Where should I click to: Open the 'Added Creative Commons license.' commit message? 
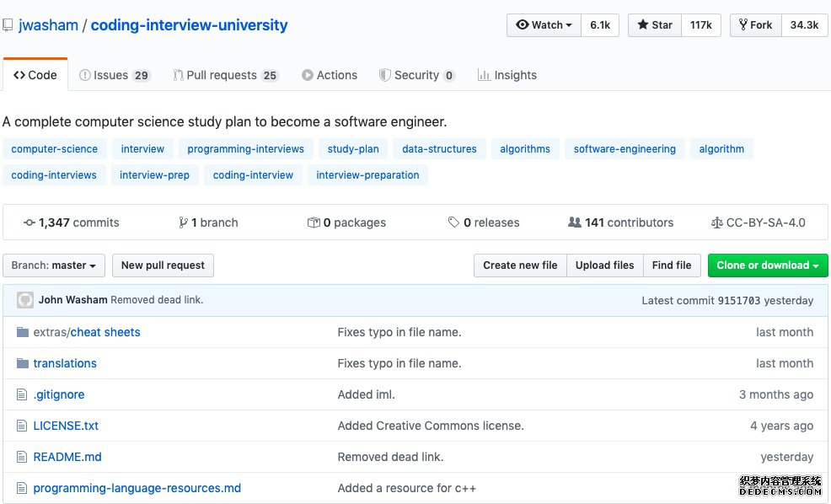(431, 426)
